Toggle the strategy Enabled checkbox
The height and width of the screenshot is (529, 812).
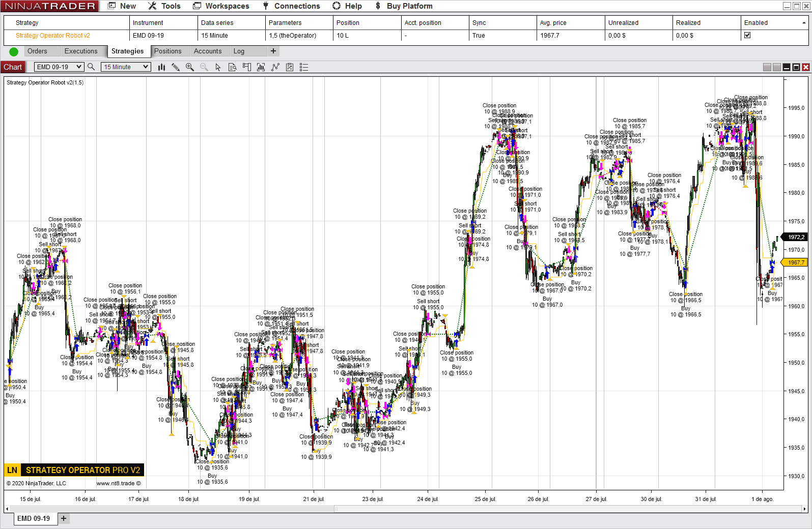pyautogui.click(x=747, y=36)
